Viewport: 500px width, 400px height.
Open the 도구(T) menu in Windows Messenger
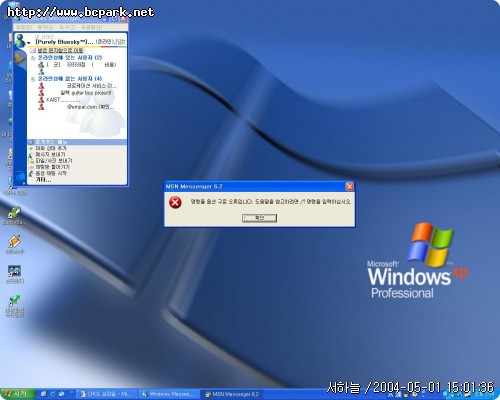tap(67, 27)
